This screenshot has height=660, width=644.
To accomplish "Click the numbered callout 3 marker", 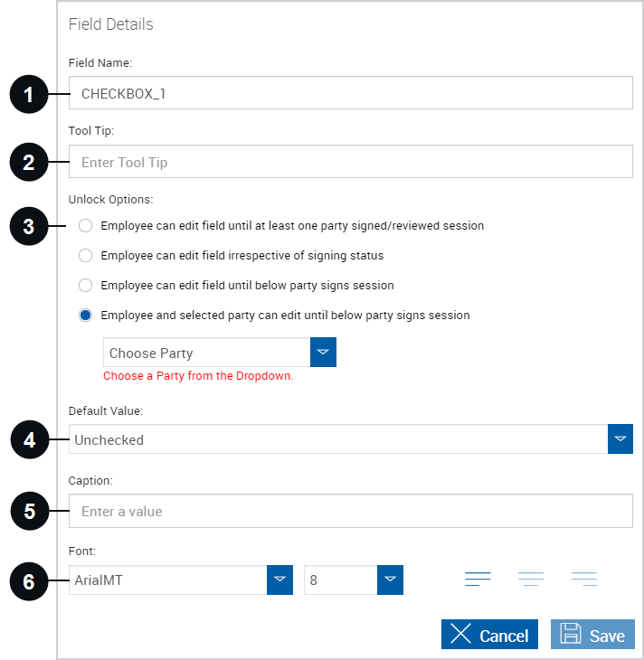I will [29, 226].
